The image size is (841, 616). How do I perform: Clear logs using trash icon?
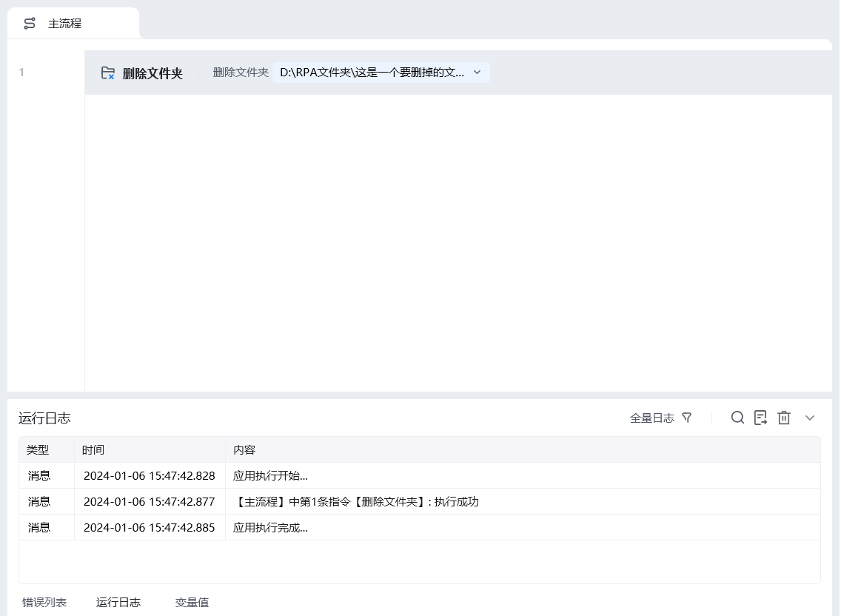pos(783,418)
